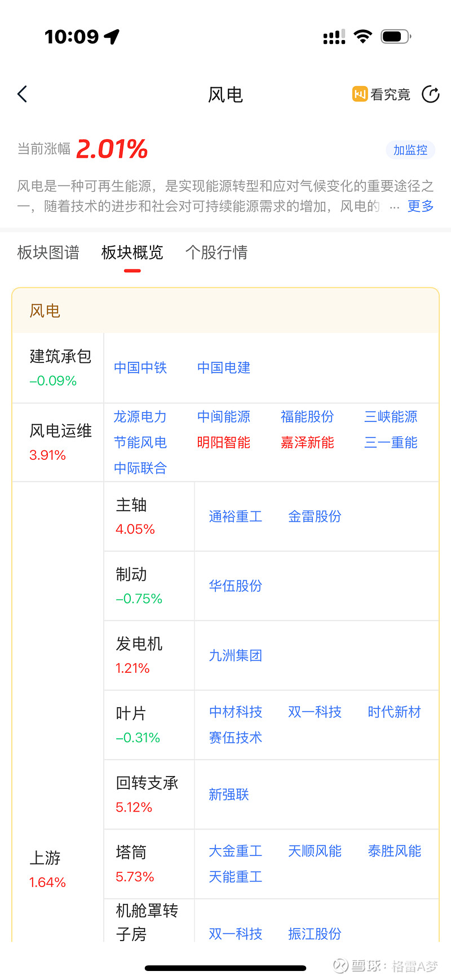Viewport: 451px width, 980px height.
Task: Tap the back arrow icon
Action: pyautogui.click(x=23, y=94)
